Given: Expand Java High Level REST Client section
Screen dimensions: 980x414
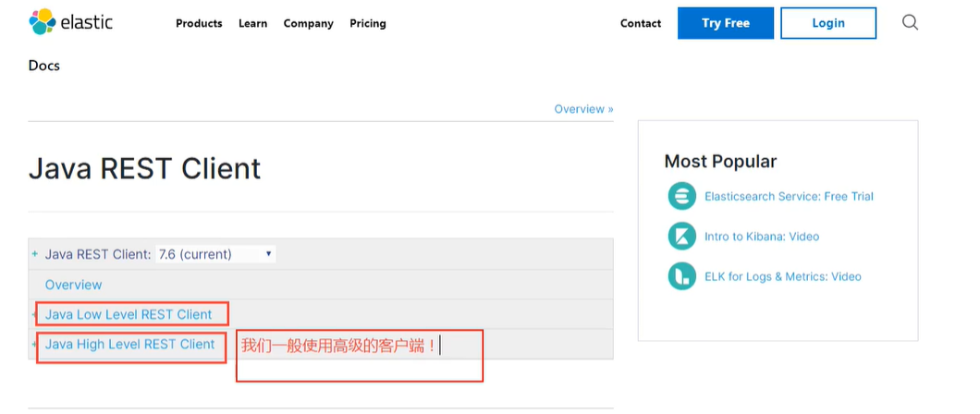Looking at the screenshot, I should (34, 344).
